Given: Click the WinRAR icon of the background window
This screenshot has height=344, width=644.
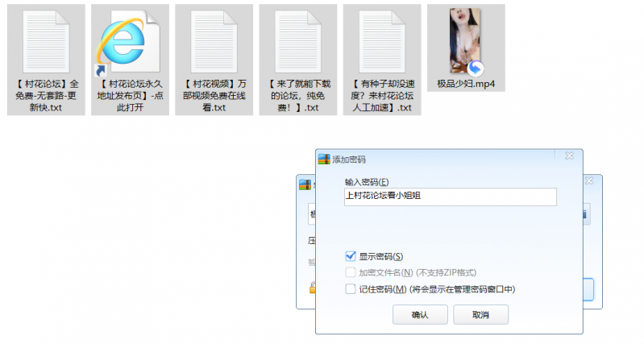Looking at the screenshot, I should coord(305,184).
